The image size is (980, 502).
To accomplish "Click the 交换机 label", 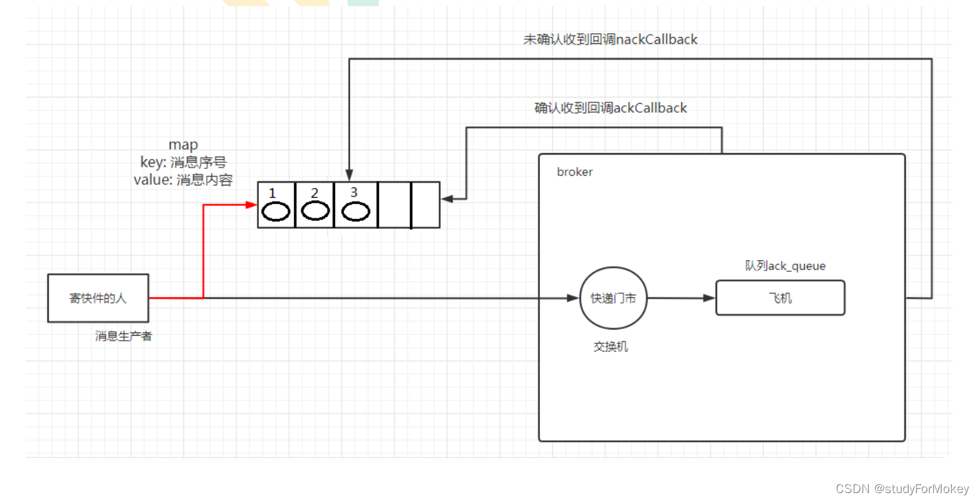I will (611, 347).
